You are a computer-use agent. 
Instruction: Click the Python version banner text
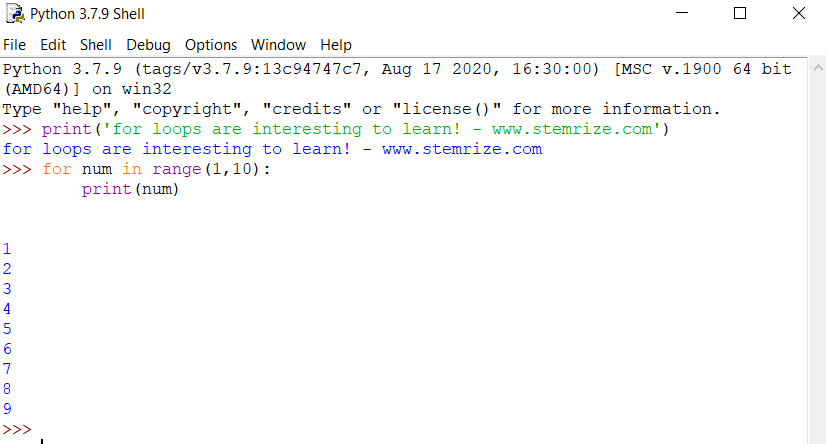(300, 69)
